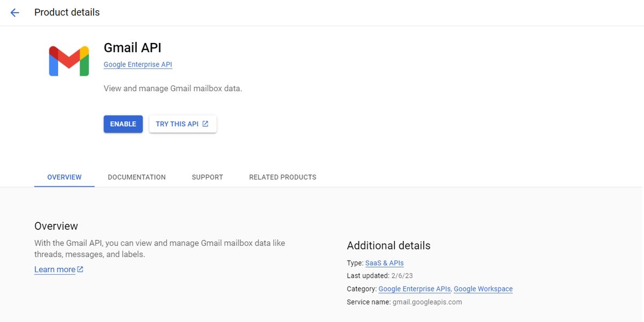The height and width of the screenshot is (322, 644).
Task: Open the Google Enterprise API link
Action: click(x=138, y=64)
